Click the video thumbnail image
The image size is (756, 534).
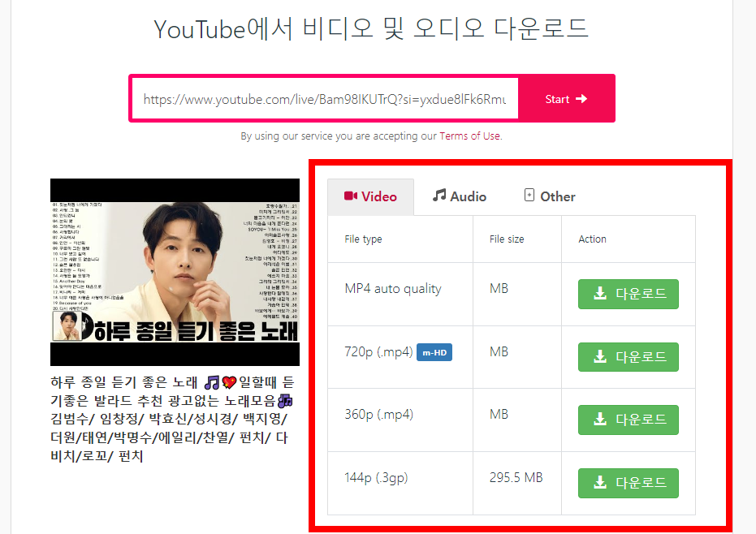(x=175, y=269)
